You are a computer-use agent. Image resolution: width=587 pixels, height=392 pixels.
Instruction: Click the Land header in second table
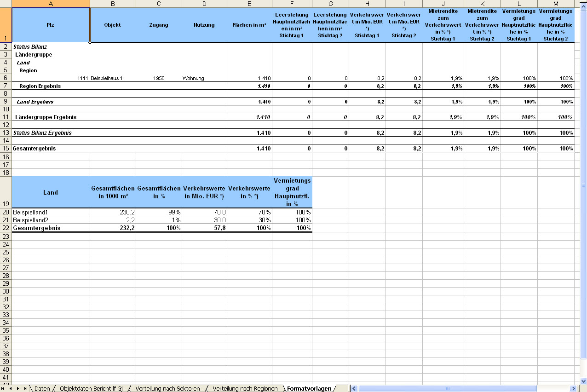point(51,192)
